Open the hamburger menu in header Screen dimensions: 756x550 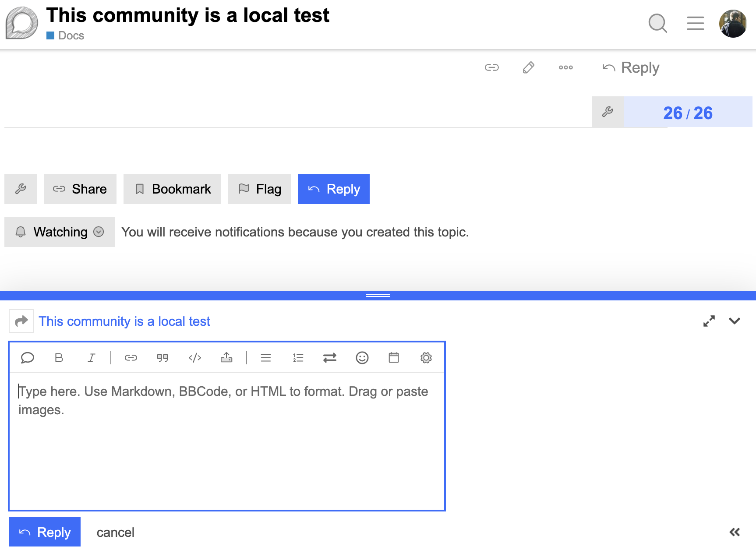(696, 23)
